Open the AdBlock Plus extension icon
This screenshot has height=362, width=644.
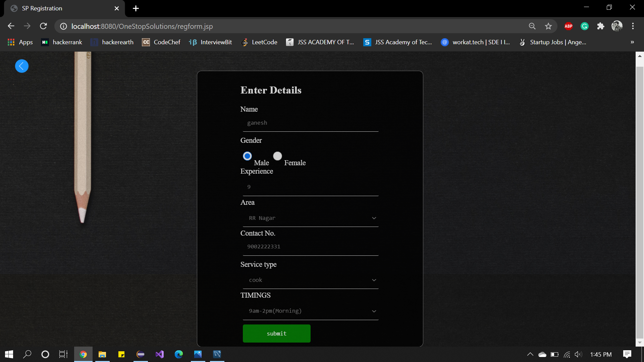pos(568,26)
